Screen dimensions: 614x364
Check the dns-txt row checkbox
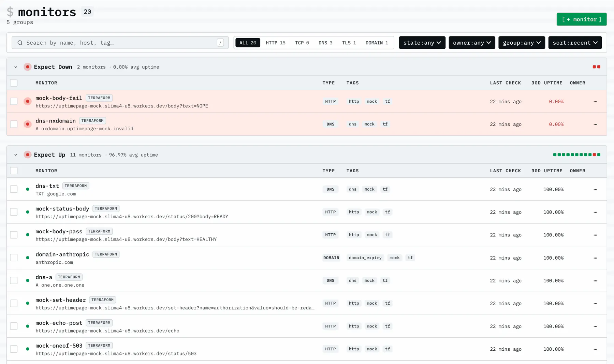pyautogui.click(x=14, y=189)
